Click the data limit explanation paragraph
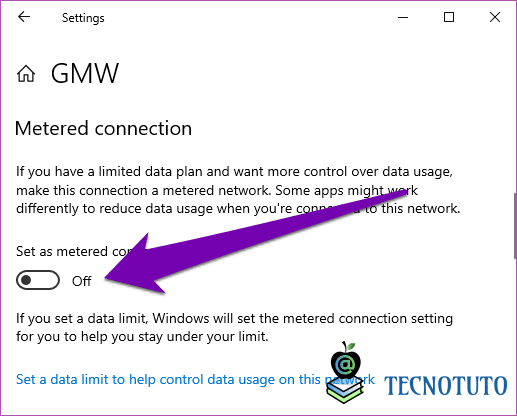 pyautogui.click(x=234, y=327)
